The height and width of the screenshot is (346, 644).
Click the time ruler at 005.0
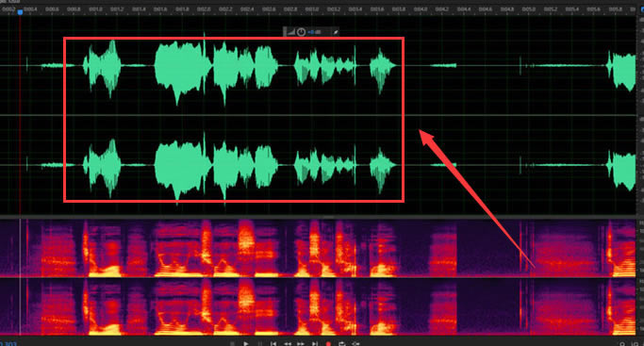coord(529,9)
